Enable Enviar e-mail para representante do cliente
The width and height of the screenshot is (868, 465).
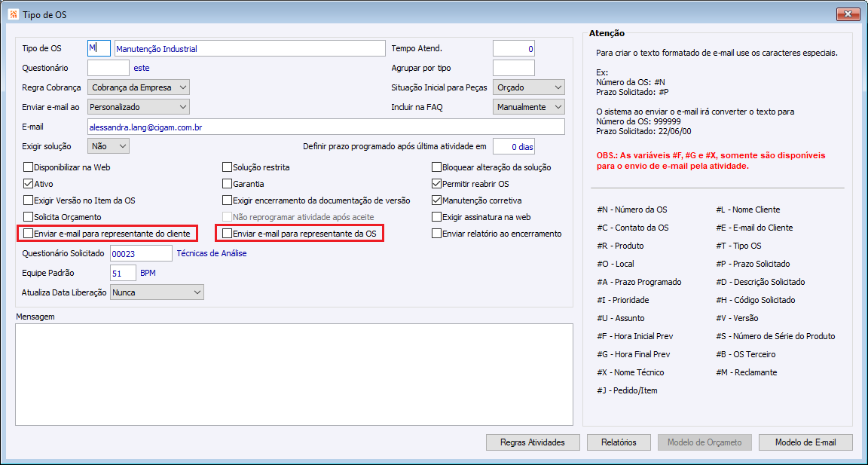point(28,234)
